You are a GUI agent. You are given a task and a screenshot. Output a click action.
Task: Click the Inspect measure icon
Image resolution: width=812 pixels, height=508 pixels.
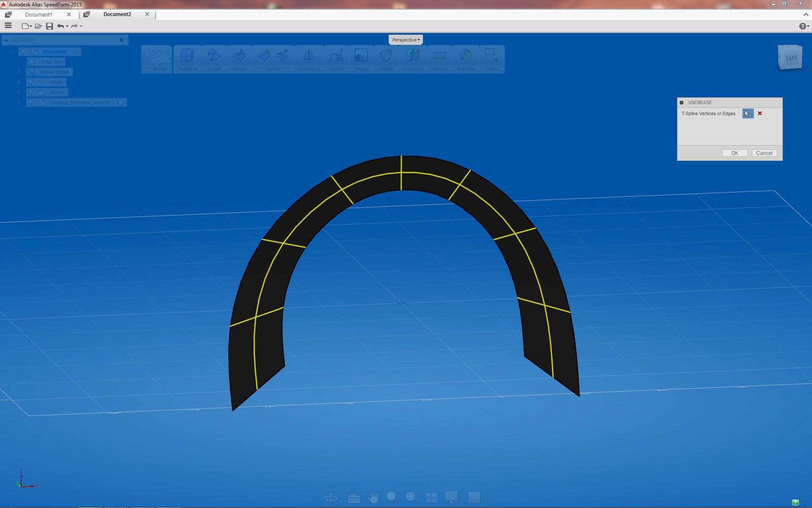439,55
